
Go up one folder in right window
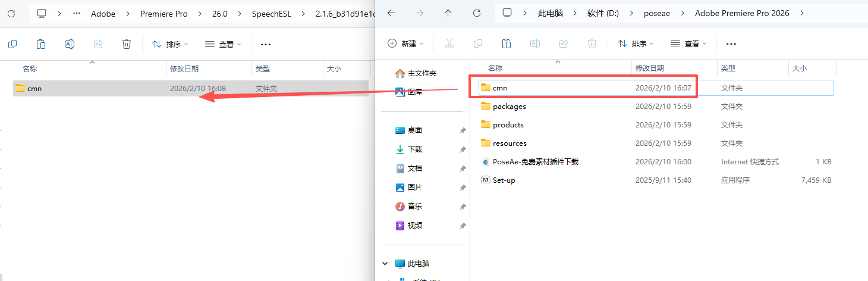448,13
